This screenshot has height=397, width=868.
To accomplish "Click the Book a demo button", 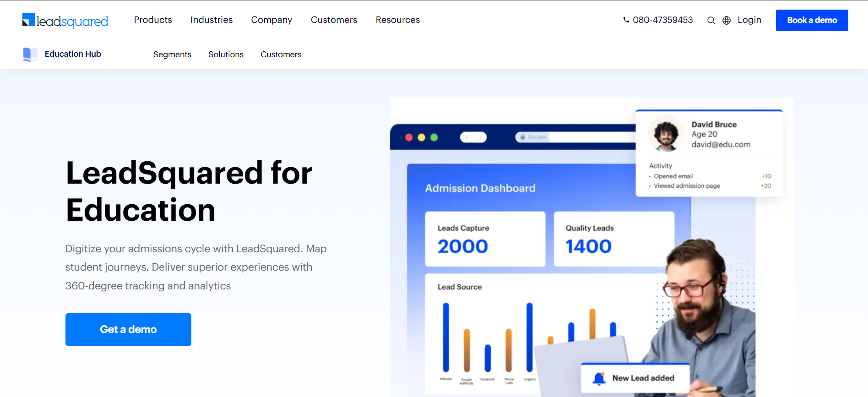I will [812, 20].
